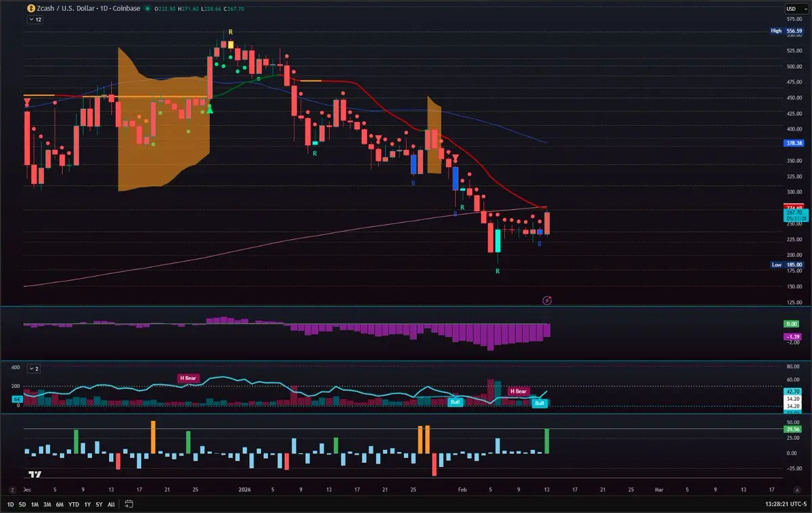This screenshot has height=513, width=812.
Task: Click the -1.39 purple histogram value label
Action: click(794, 336)
